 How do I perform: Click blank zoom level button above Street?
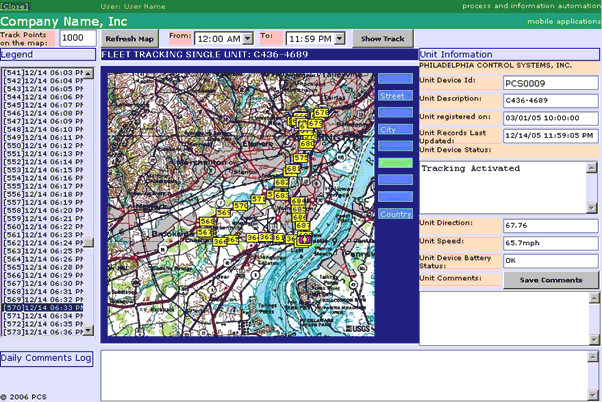pyautogui.click(x=395, y=79)
